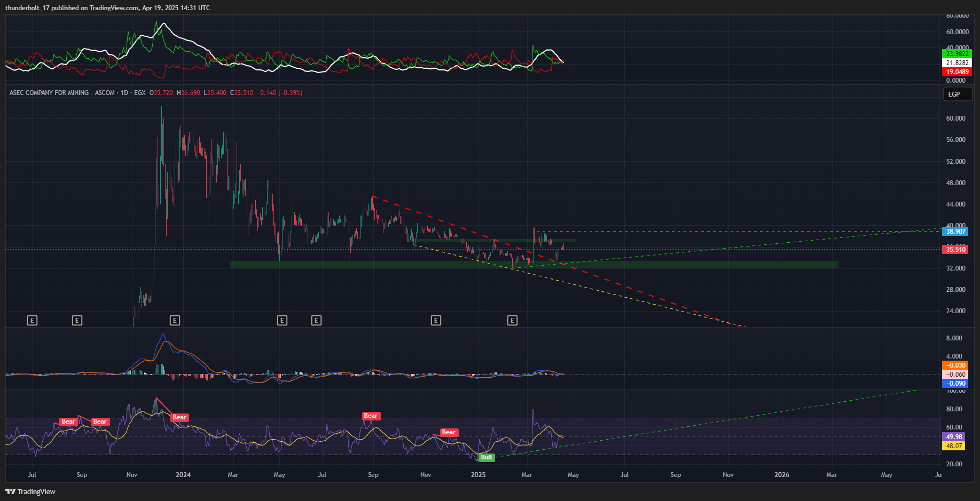Click the green 23.9822 indicator value label
The width and height of the screenshot is (980, 501).
click(x=957, y=53)
